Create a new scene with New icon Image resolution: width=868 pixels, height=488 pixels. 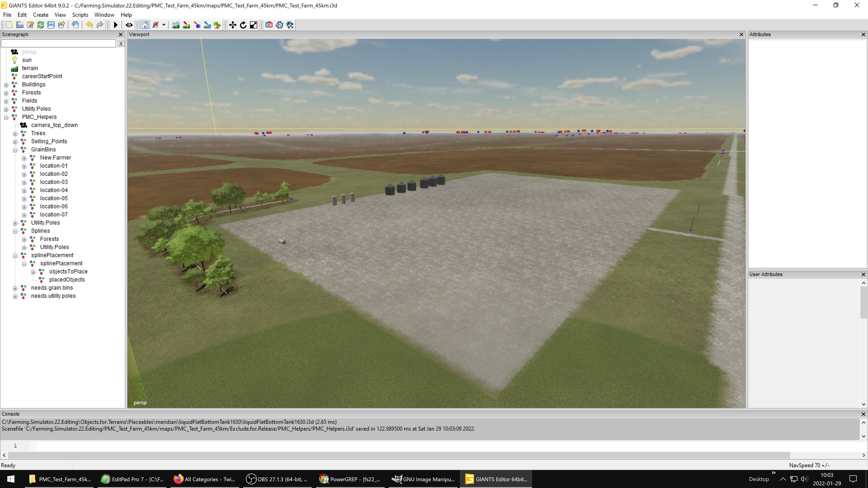click(x=9, y=25)
